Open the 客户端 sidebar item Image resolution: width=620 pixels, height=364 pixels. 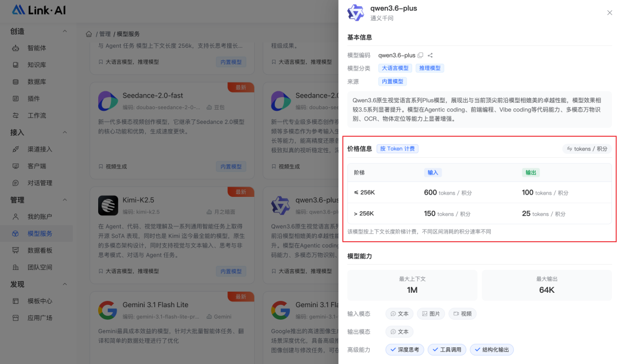point(36,166)
